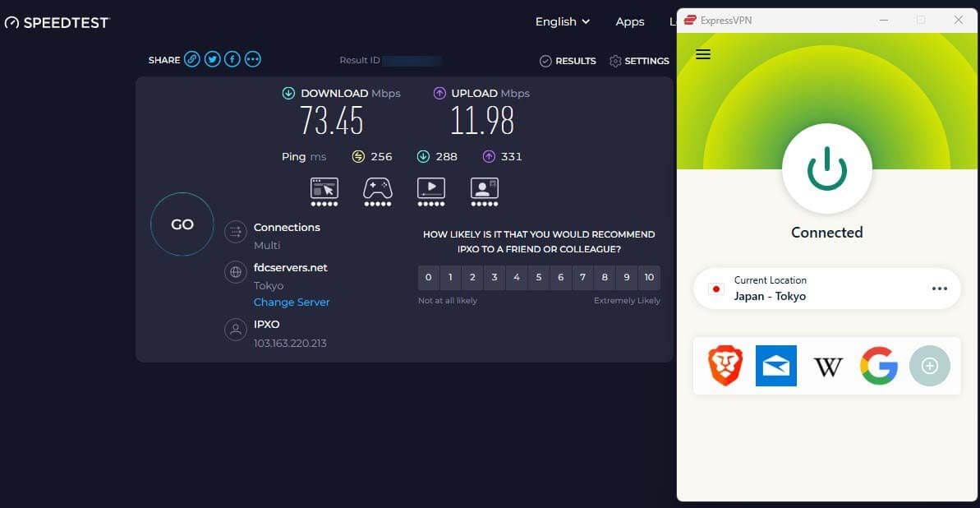Open Google shortcut in ExpressVPN
The width and height of the screenshot is (980, 508).
click(x=879, y=366)
